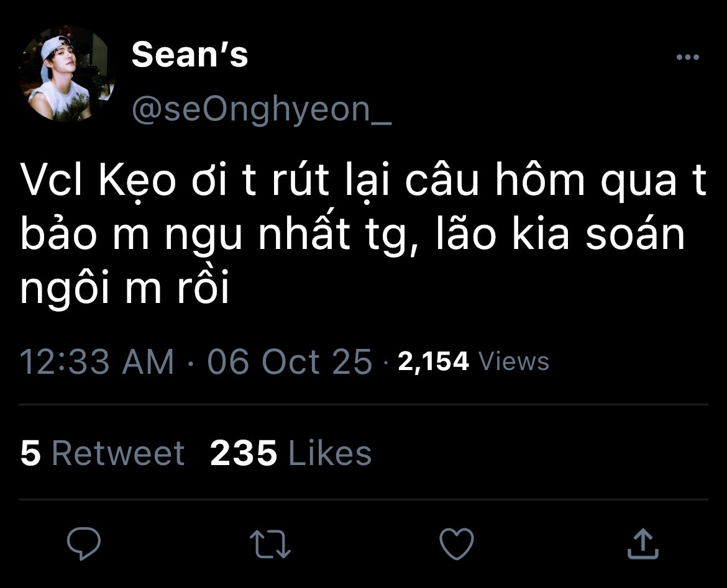Click the Retweet label text
Screen dimensions: 727x588
tap(118, 453)
